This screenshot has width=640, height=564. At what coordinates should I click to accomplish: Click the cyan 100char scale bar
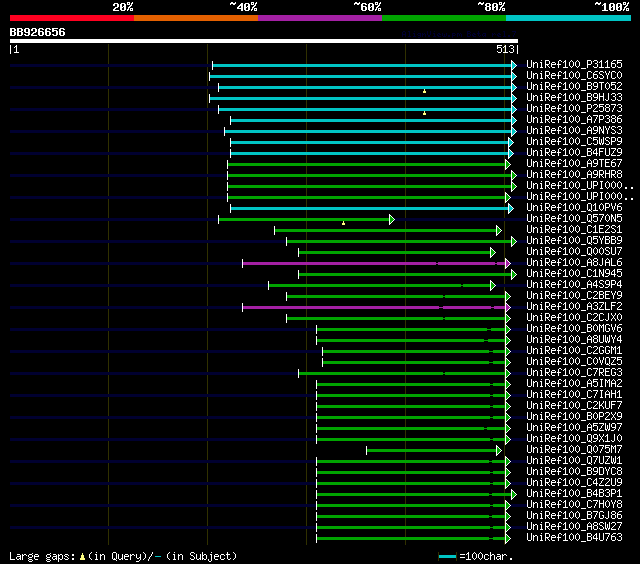coord(447,556)
